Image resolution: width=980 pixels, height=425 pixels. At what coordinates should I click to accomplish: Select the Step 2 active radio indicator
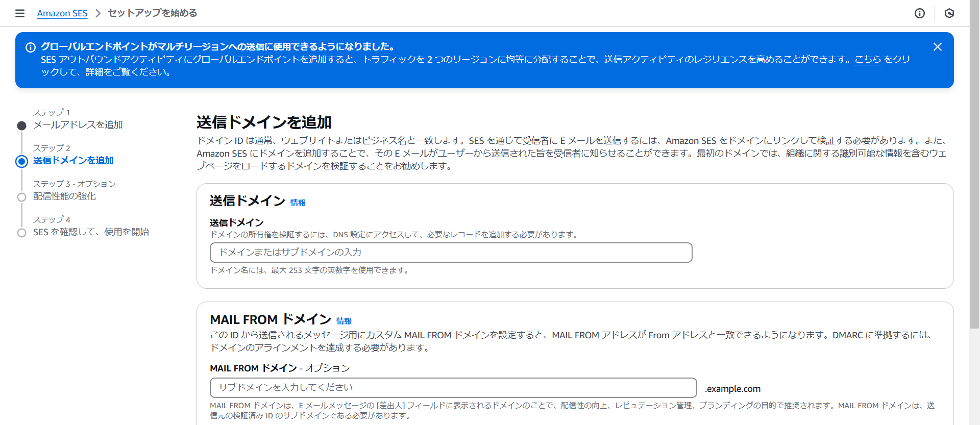(x=21, y=161)
